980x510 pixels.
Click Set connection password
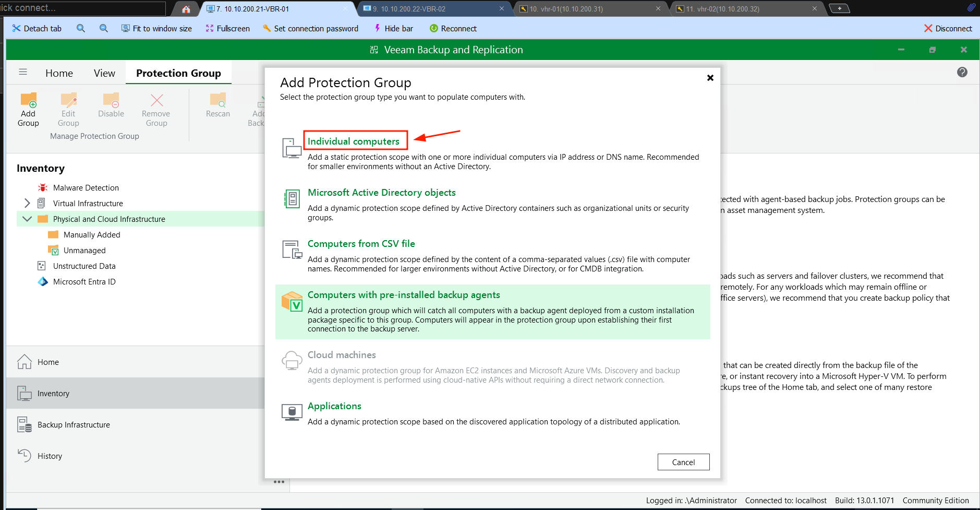[310, 28]
